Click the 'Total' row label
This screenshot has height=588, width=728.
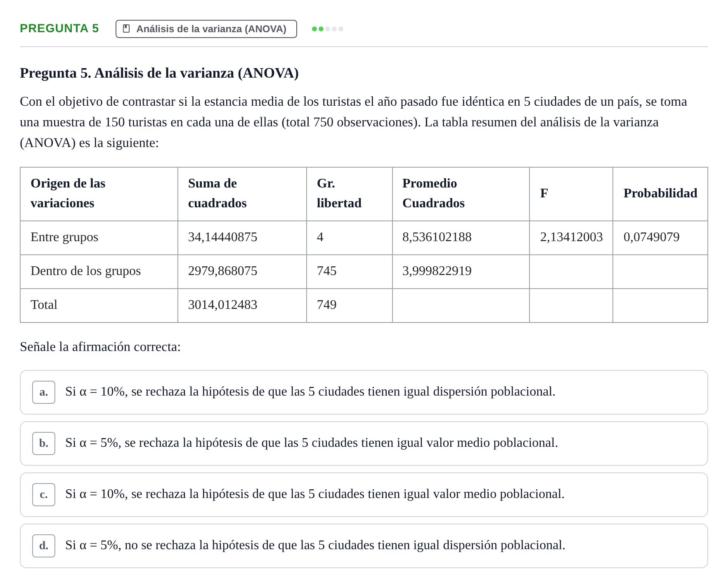pyautogui.click(x=44, y=305)
